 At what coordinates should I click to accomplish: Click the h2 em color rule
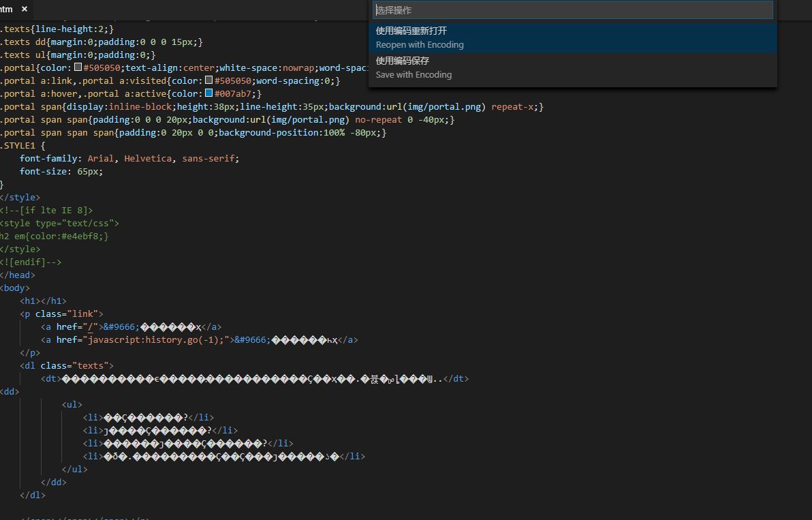pyautogui.click(x=54, y=236)
